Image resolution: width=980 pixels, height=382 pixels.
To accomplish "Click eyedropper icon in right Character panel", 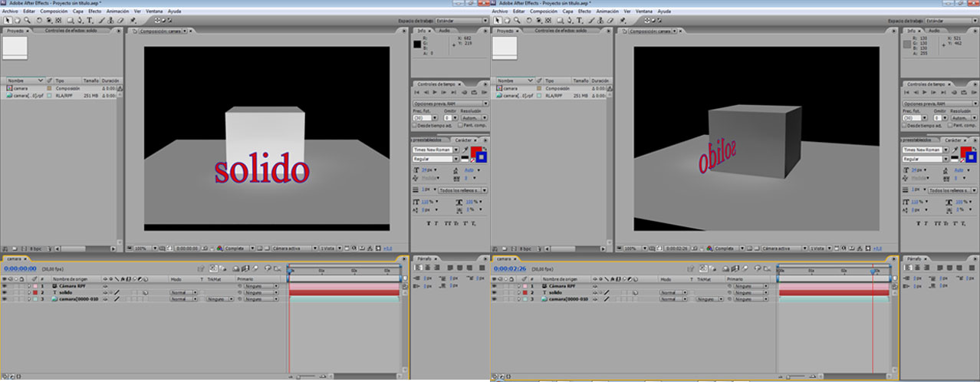I will 954,150.
